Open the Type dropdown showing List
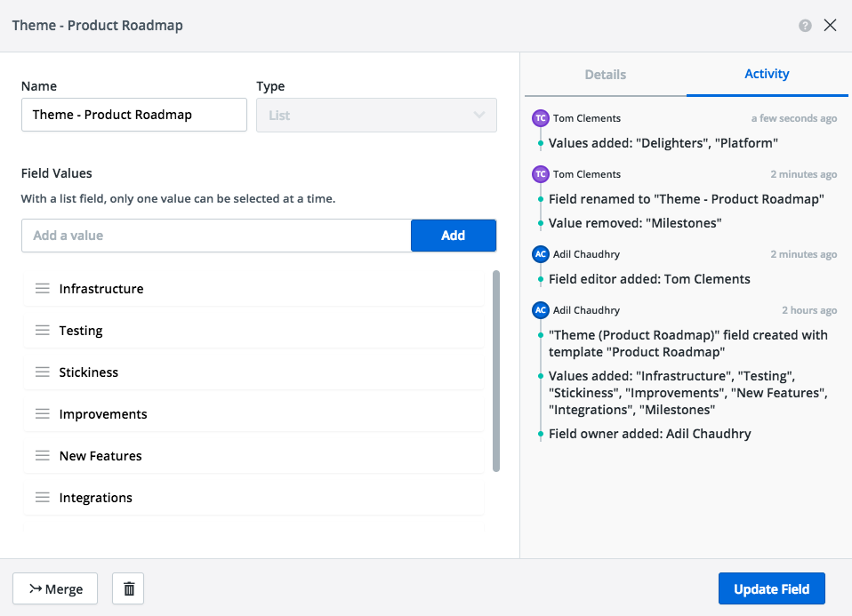 [x=376, y=115]
